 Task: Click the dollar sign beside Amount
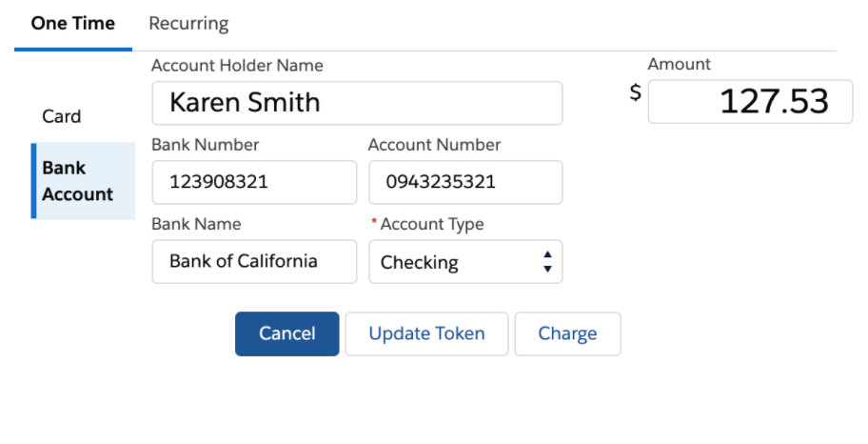pyautogui.click(x=636, y=92)
